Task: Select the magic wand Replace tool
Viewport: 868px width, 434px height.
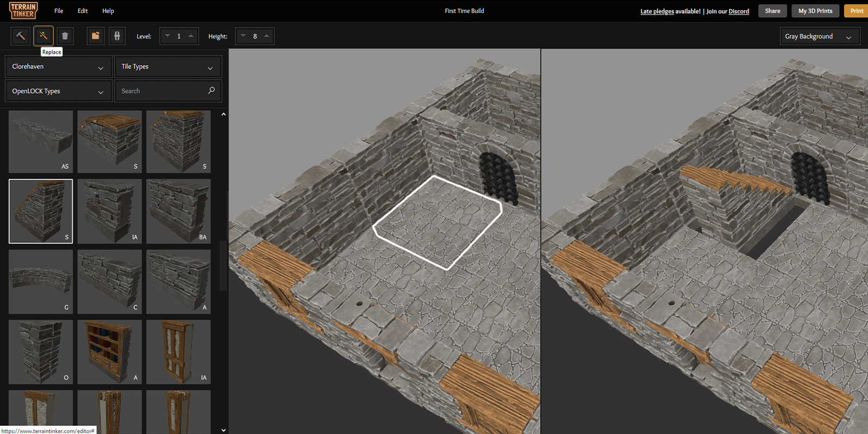Action: (x=43, y=36)
